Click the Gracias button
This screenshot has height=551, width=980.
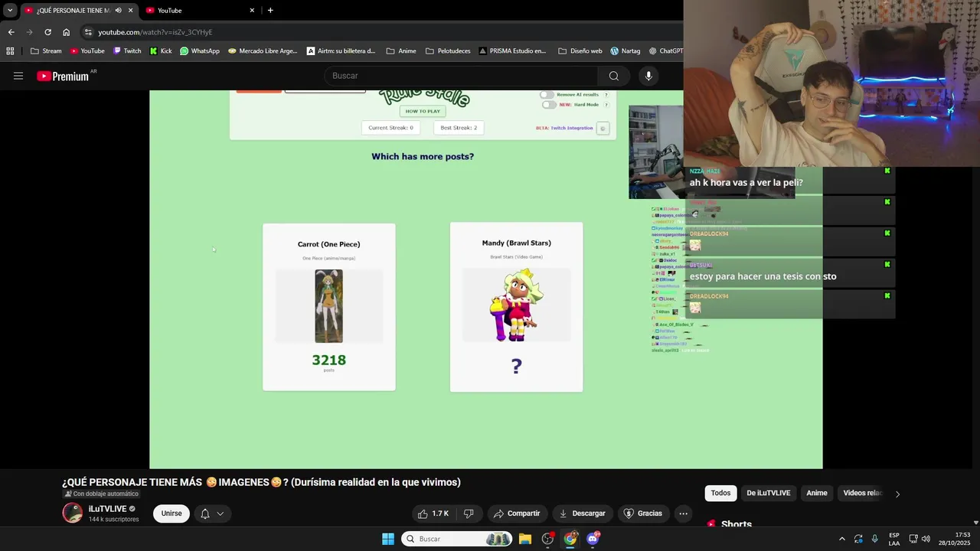point(642,514)
